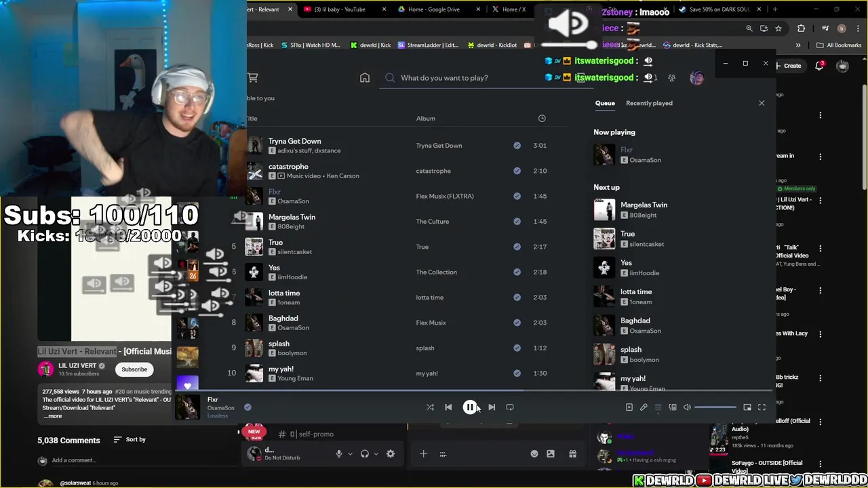Expand video description with ...more
The image size is (868, 488).
tap(53, 416)
